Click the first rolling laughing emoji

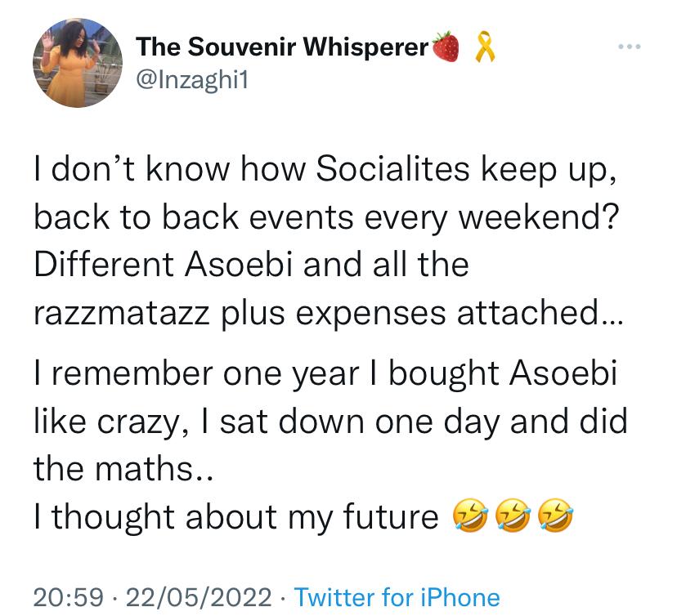469,516
